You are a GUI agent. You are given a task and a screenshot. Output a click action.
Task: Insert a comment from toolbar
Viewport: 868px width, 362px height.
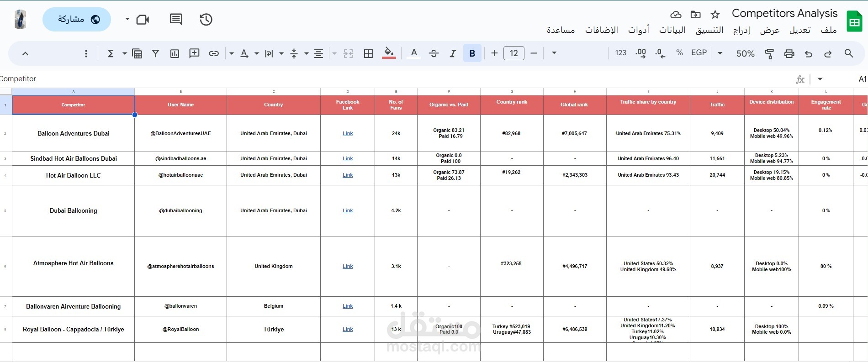[194, 53]
